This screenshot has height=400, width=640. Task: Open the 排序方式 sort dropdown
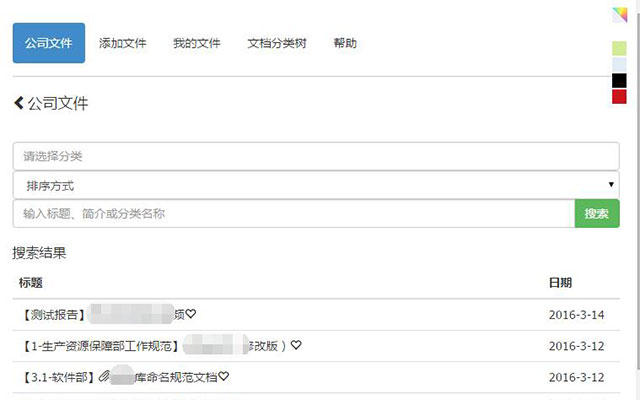(x=316, y=185)
